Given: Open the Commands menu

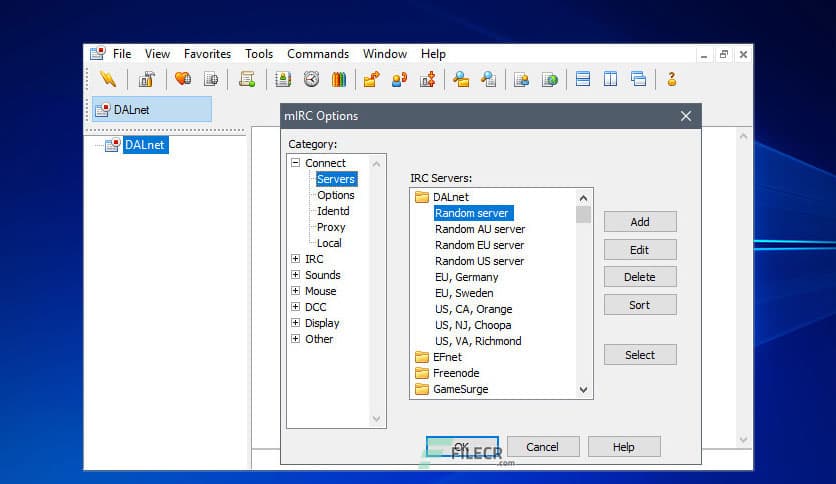Looking at the screenshot, I should click(x=318, y=54).
